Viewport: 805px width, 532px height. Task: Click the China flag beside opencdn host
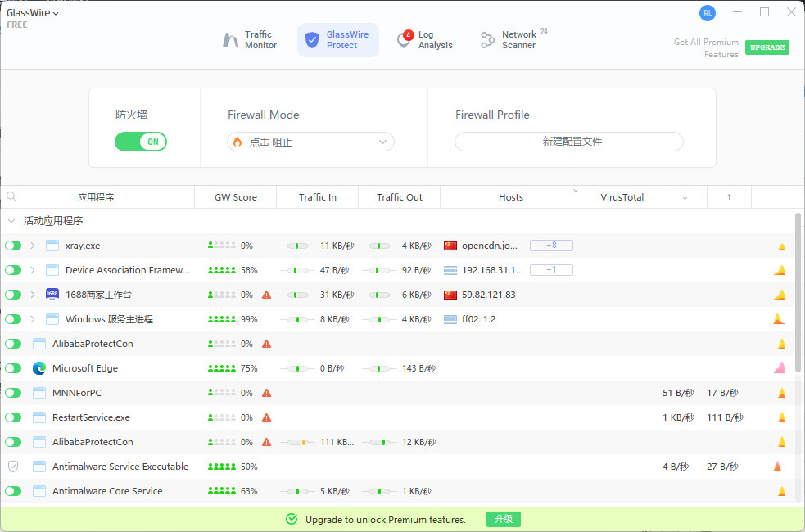[x=450, y=246]
